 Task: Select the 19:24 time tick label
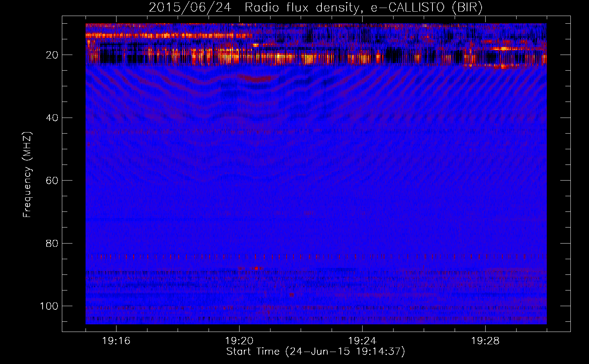click(362, 341)
